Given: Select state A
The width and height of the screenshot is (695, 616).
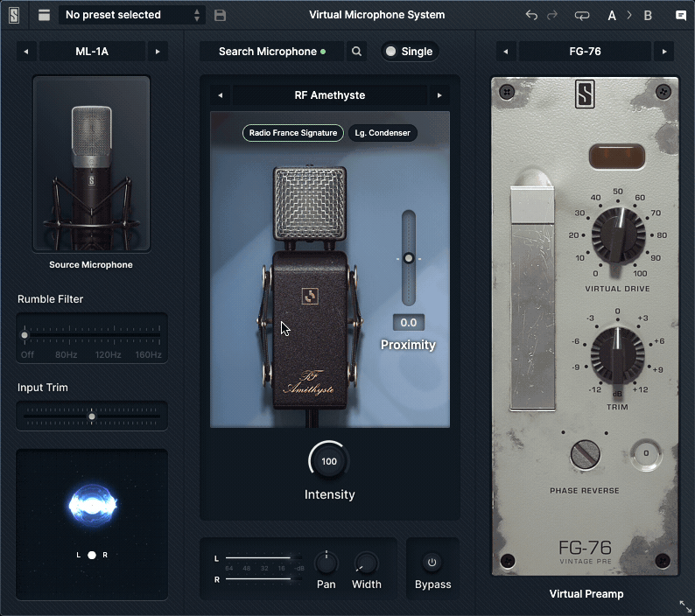Looking at the screenshot, I should click(x=612, y=16).
